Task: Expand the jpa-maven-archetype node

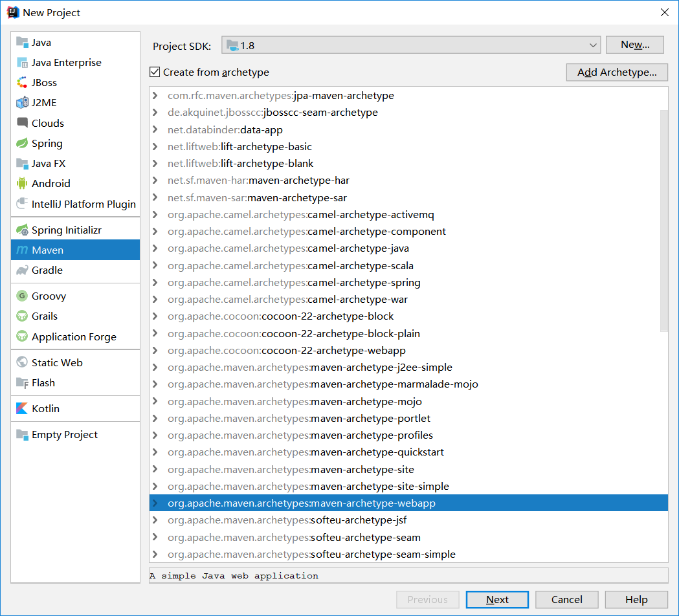Action: (x=155, y=95)
